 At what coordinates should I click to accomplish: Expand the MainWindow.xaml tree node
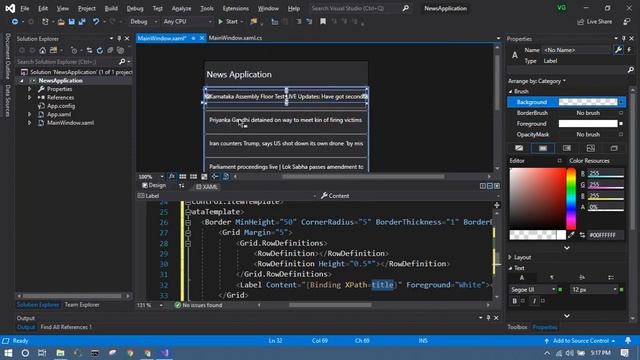[x=29, y=123]
